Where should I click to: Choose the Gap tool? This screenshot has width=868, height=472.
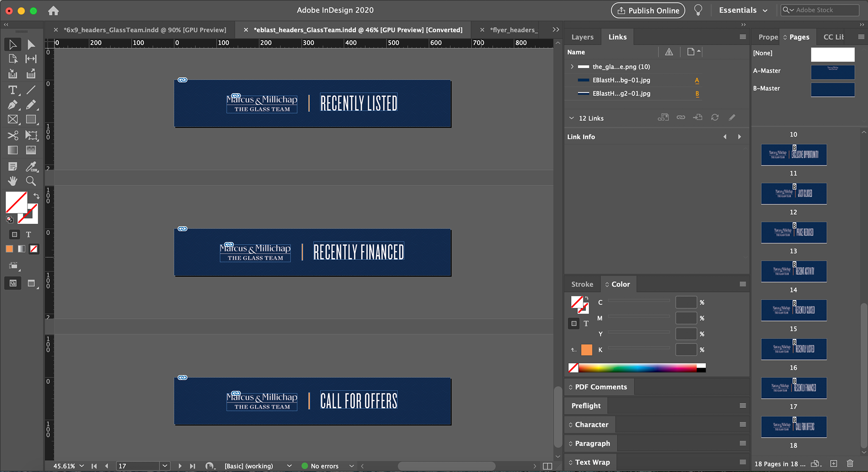(31, 59)
